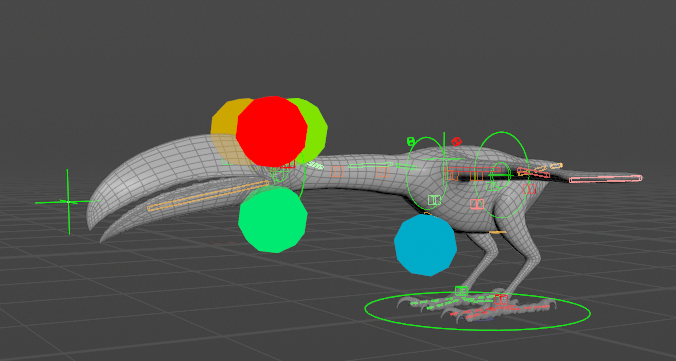Select the light green bar control on neck

(x=370, y=166)
